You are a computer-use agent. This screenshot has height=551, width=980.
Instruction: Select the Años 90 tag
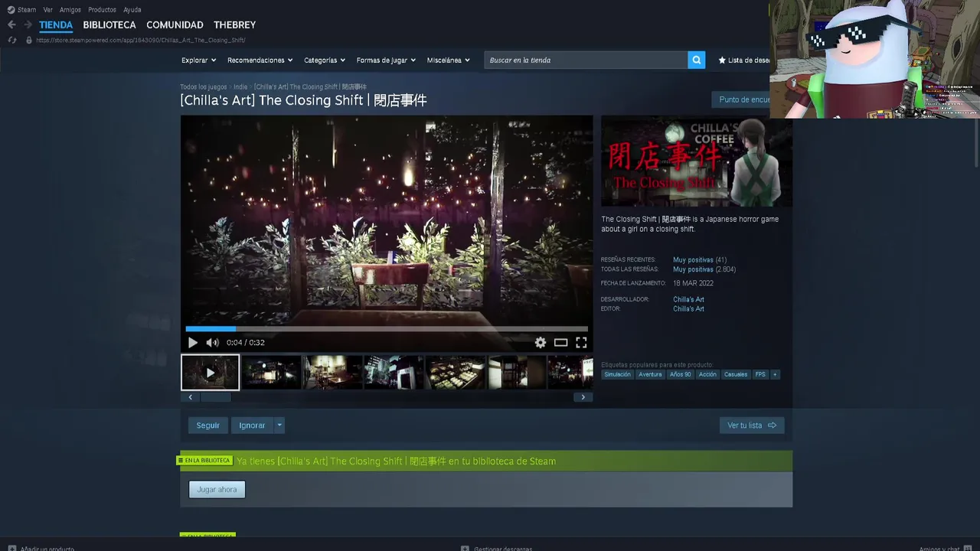click(680, 374)
